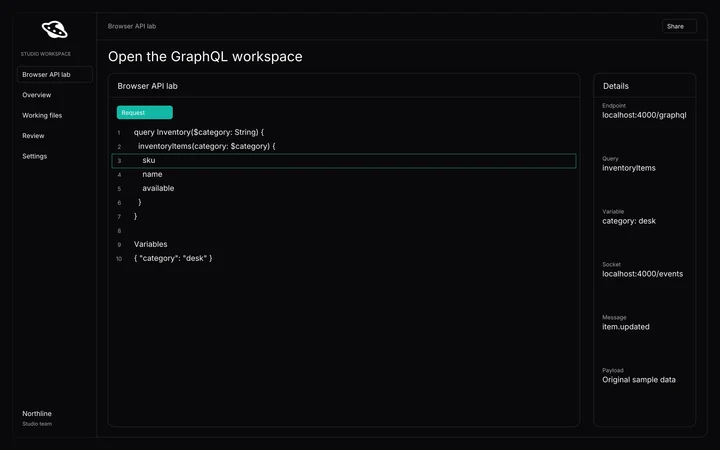Click the planet logo icon

click(x=55, y=29)
